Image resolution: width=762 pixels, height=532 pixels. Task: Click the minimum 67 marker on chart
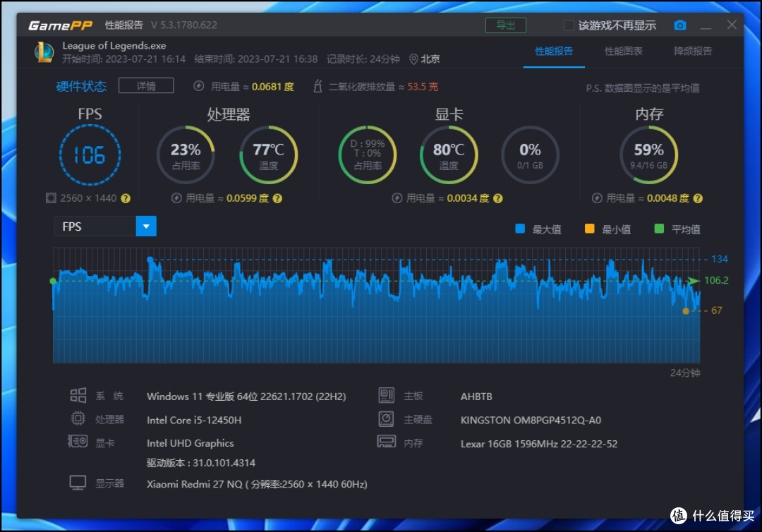tap(686, 311)
